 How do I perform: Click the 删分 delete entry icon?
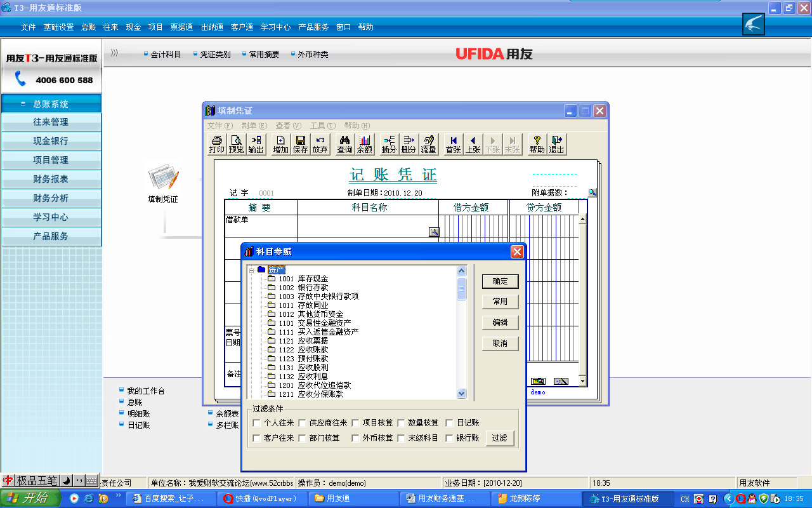pyautogui.click(x=409, y=144)
